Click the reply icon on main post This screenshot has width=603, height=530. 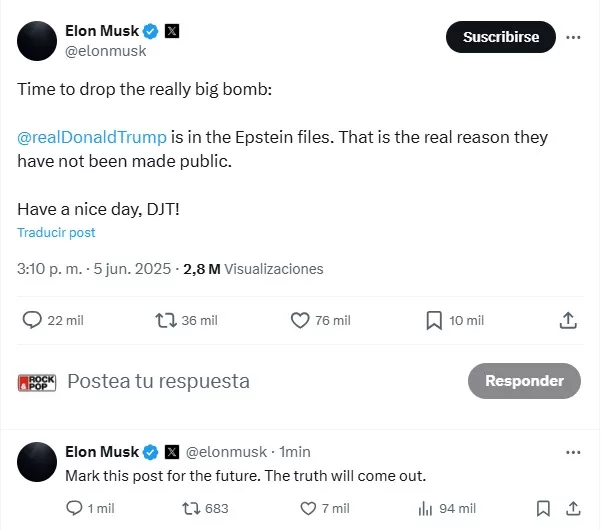coord(32,320)
